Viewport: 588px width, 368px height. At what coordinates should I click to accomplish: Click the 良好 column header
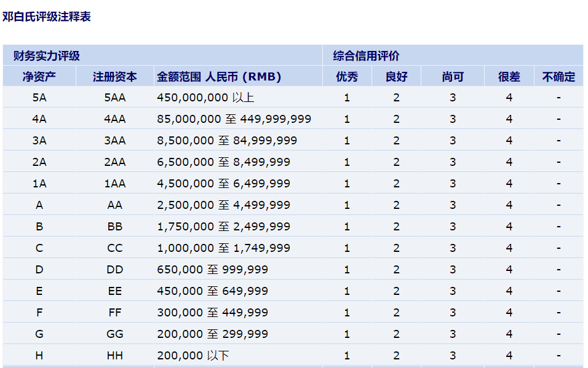[396, 76]
